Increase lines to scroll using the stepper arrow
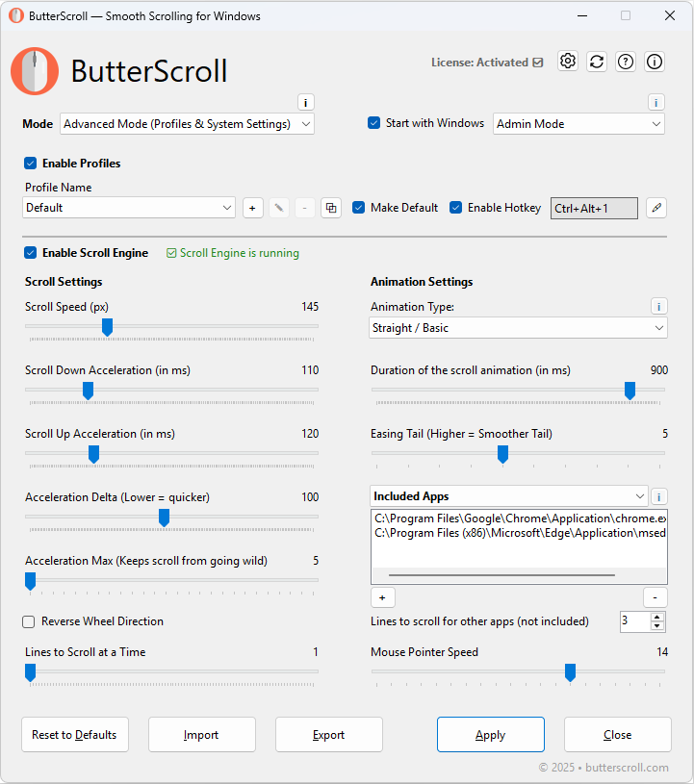This screenshot has width=694, height=784. 658,617
